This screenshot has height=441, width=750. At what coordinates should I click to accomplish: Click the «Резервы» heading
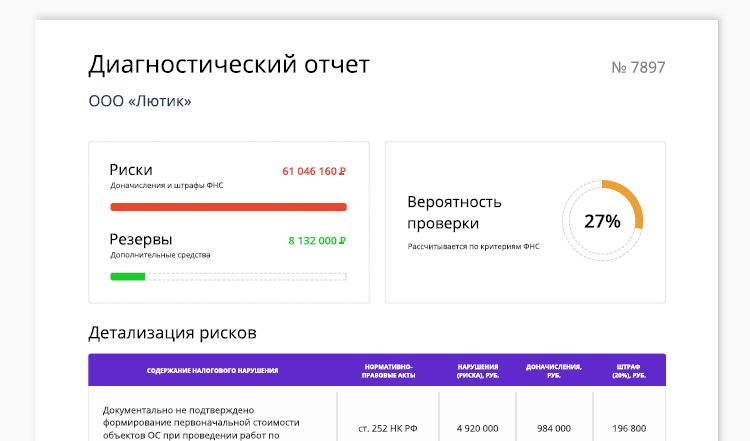(x=141, y=240)
